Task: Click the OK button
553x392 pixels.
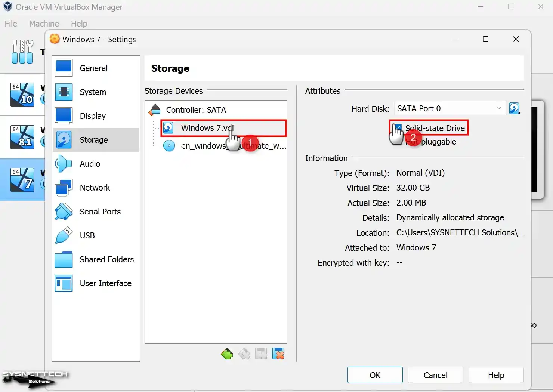Action: (x=375, y=375)
